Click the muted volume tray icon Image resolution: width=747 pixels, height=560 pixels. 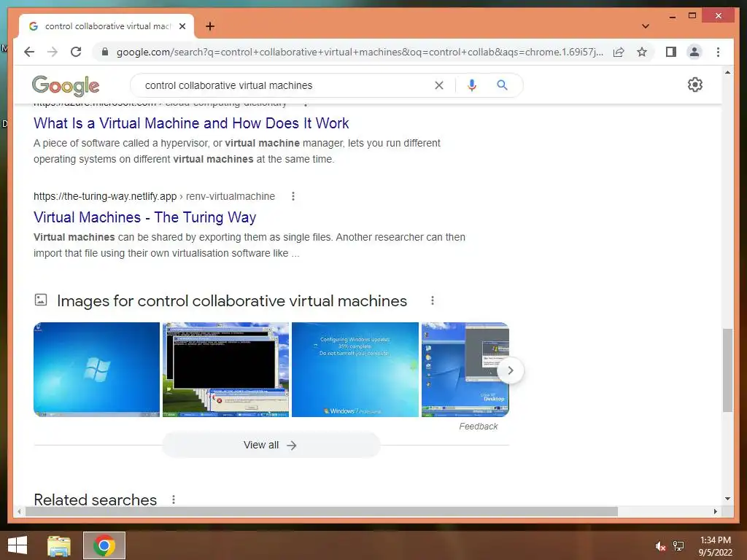point(660,546)
